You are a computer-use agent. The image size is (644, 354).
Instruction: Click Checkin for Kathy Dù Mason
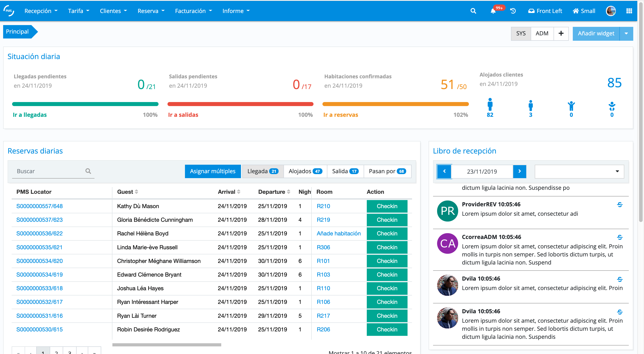pos(387,206)
